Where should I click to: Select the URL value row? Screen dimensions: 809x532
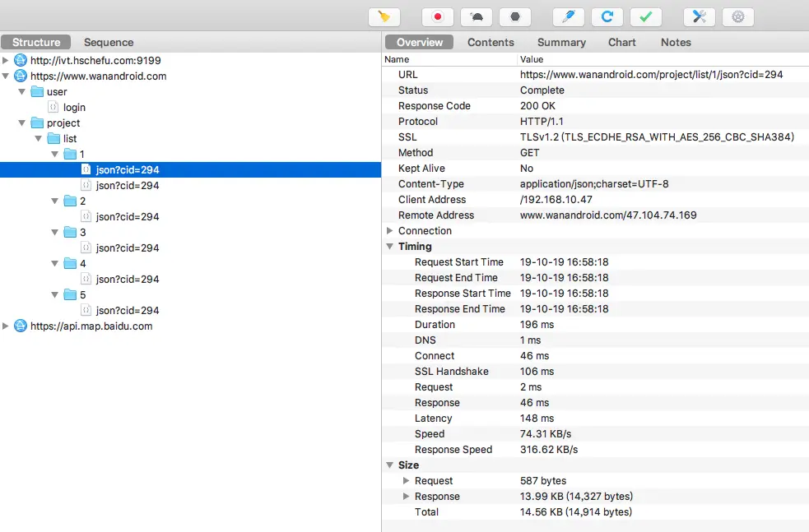651,74
